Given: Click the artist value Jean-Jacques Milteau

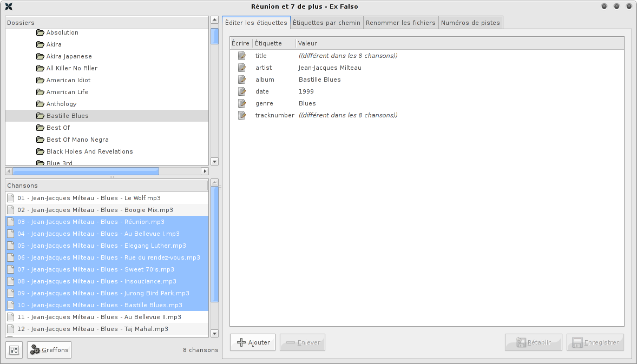Looking at the screenshot, I should 330,68.
